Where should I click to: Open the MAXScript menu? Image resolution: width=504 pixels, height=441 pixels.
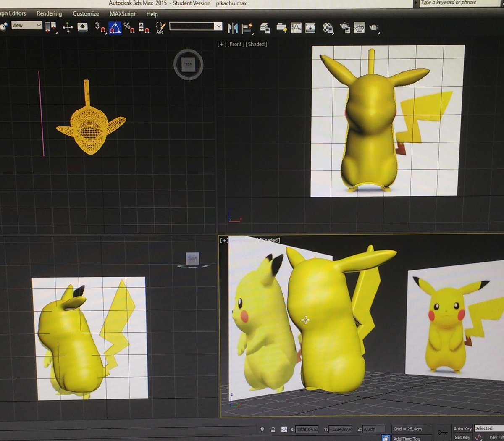coord(122,14)
